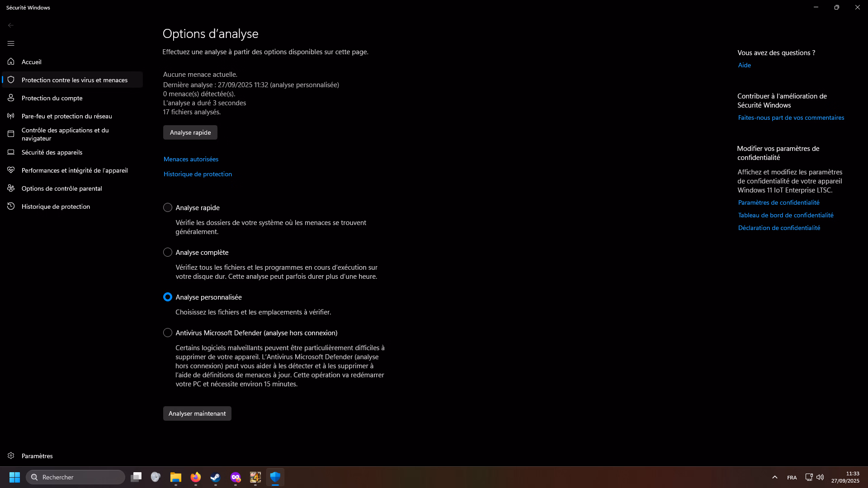Click the Aide help link

pos(744,65)
